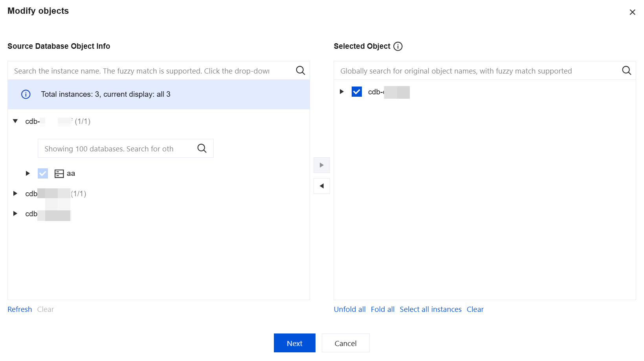Click the info icon beside Selected Object
Image resolution: width=644 pixels, height=361 pixels.
(398, 46)
